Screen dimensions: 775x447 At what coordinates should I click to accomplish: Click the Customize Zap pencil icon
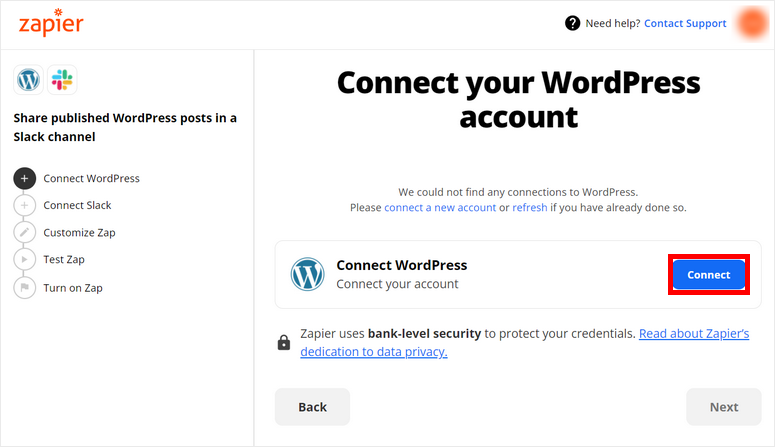tap(25, 232)
